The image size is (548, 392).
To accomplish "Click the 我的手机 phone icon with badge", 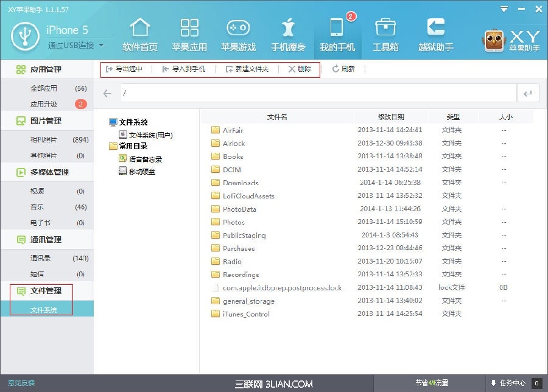I will tap(337, 33).
